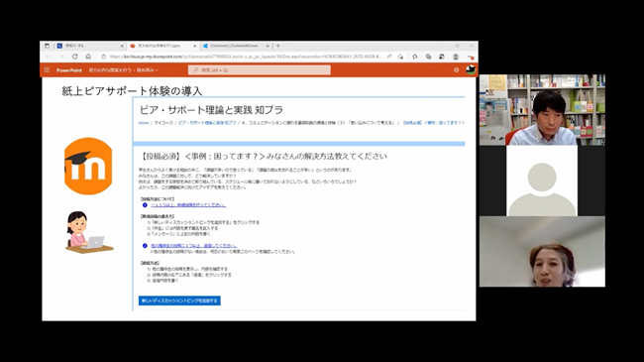This screenshot has height=362, width=644.
Task: Click the Home breadcrumb link
Action: pyautogui.click(x=144, y=123)
